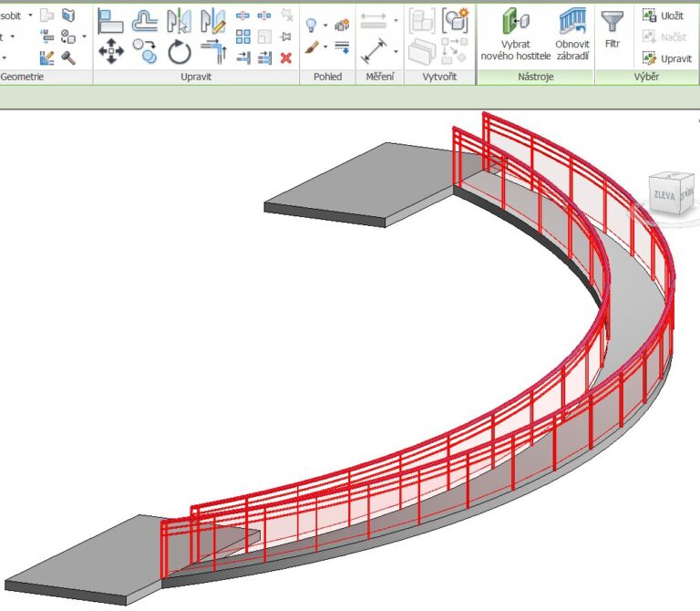Click the ZLEVA face of ViewCube

point(664,195)
